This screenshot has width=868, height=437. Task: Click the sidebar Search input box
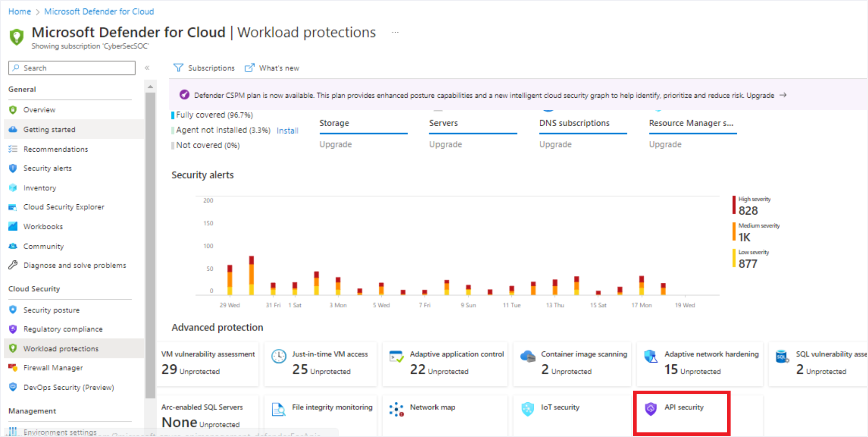pyautogui.click(x=72, y=68)
